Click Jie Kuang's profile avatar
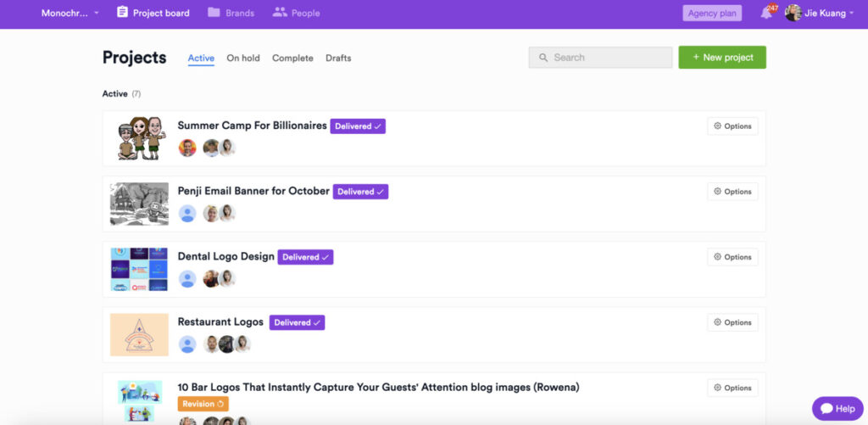868x425 pixels. pos(793,13)
